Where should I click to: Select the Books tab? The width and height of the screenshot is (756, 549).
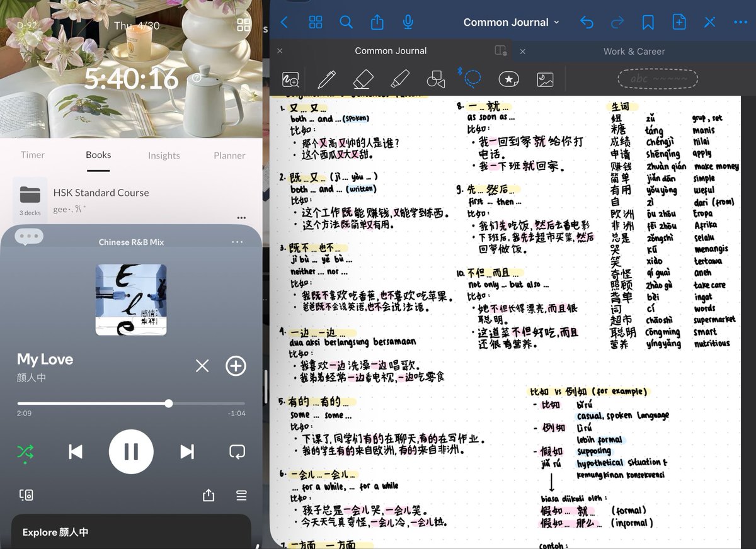98,155
